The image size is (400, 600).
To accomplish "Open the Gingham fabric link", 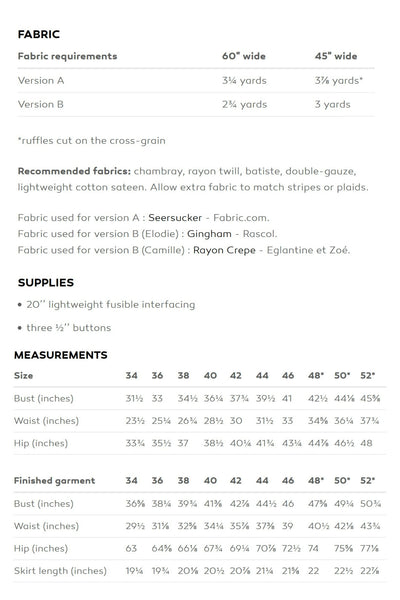I will (209, 234).
